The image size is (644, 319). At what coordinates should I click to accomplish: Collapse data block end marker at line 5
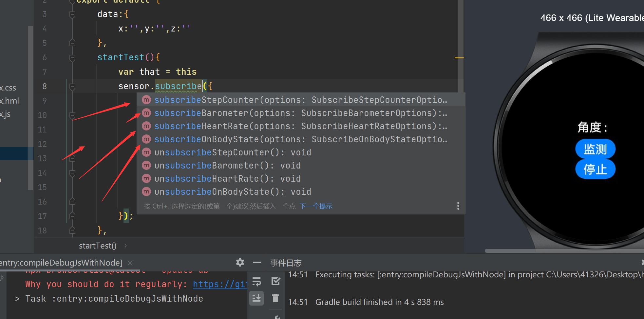(x=72, y=43)
